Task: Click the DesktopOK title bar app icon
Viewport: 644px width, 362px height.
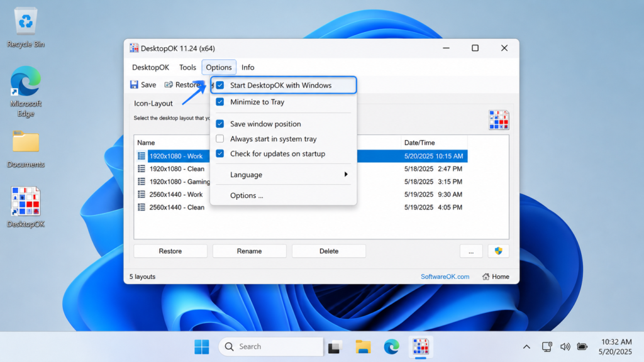Action: pyautogui.click(x=134, y=48)
